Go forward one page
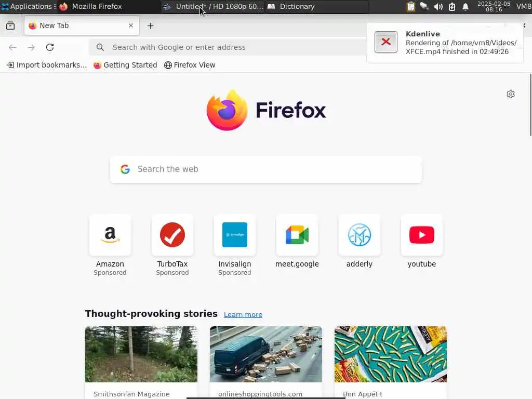 pyautogui.click(x=31, y=47)
